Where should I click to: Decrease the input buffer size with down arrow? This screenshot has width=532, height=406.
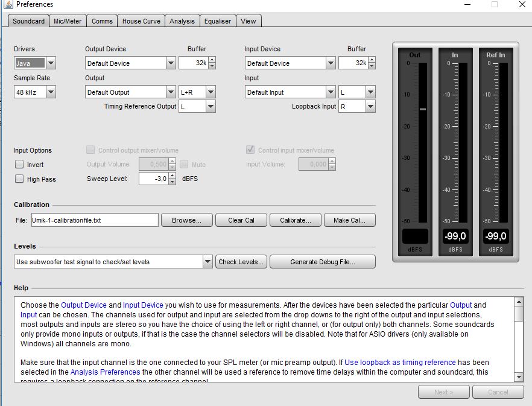[372, 66]
